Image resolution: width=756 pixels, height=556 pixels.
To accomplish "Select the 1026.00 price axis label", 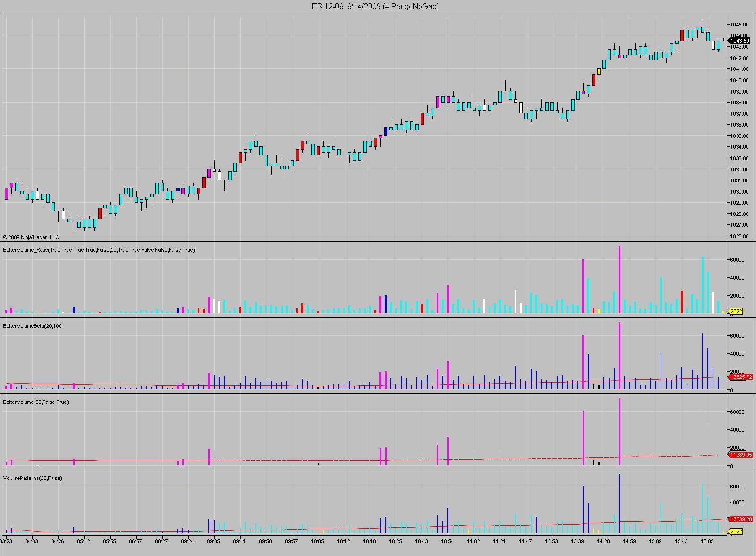I will (740, 236).
